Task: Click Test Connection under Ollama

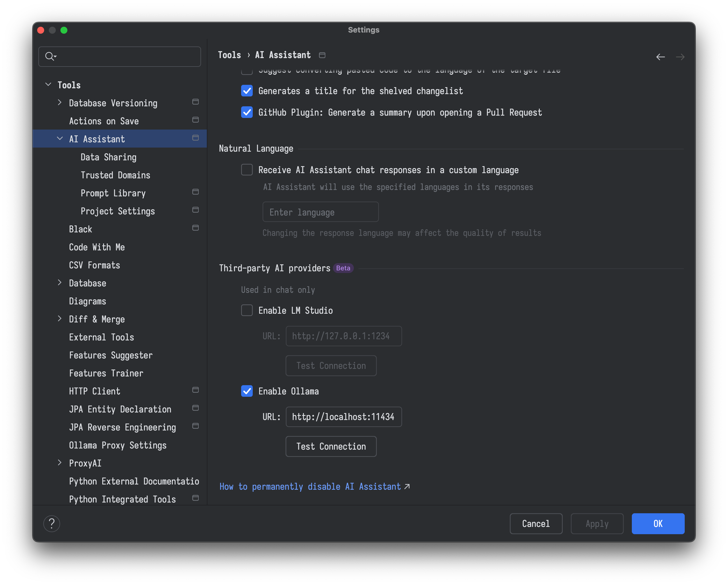Action: (x=331, y=446)
